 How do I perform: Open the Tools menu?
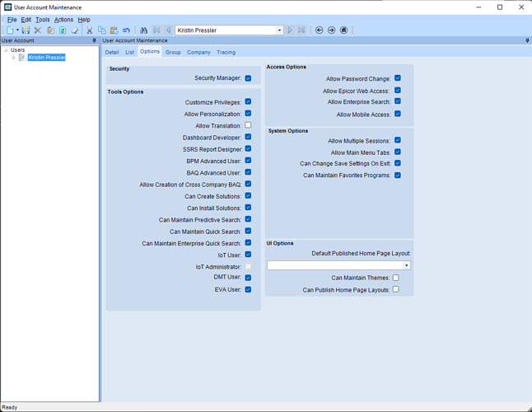43,20
